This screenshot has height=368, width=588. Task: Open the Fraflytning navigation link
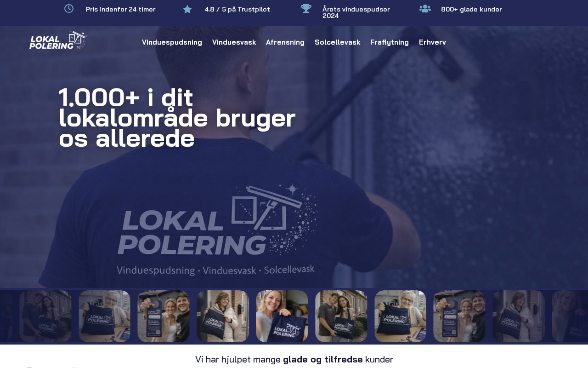pos(390,42)
